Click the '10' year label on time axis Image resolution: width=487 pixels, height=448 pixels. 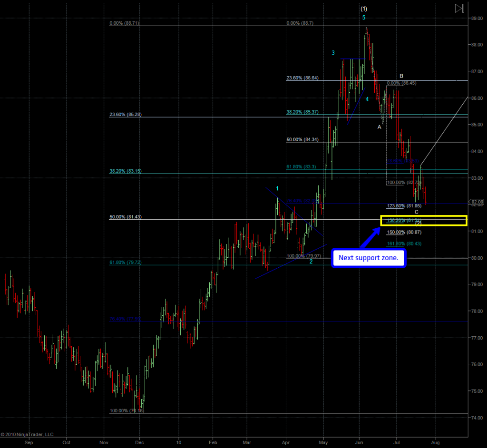(179, 443)
